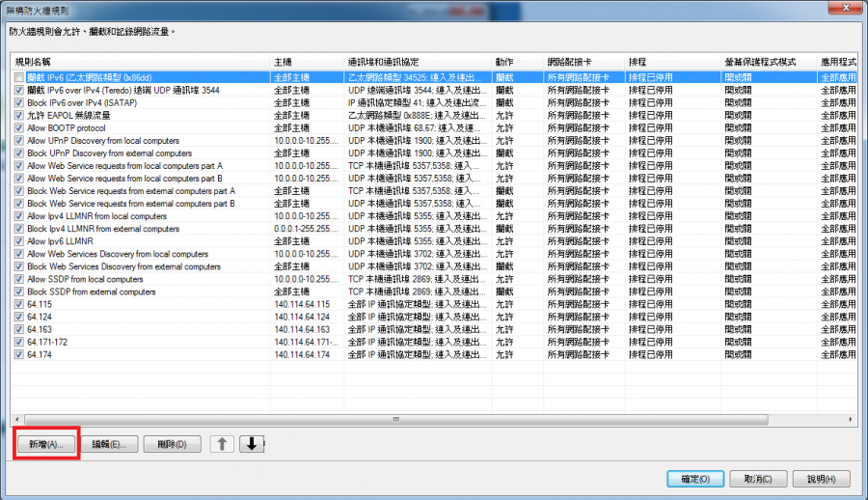The width and height of the screenshot is (868, 500).
Task: Toggle the Allow Ipv6 LLMNR checkbox
Action: [19, 241]
